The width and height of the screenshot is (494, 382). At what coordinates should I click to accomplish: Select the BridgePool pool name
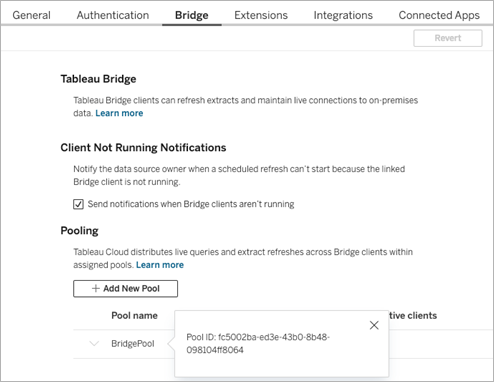133,343
